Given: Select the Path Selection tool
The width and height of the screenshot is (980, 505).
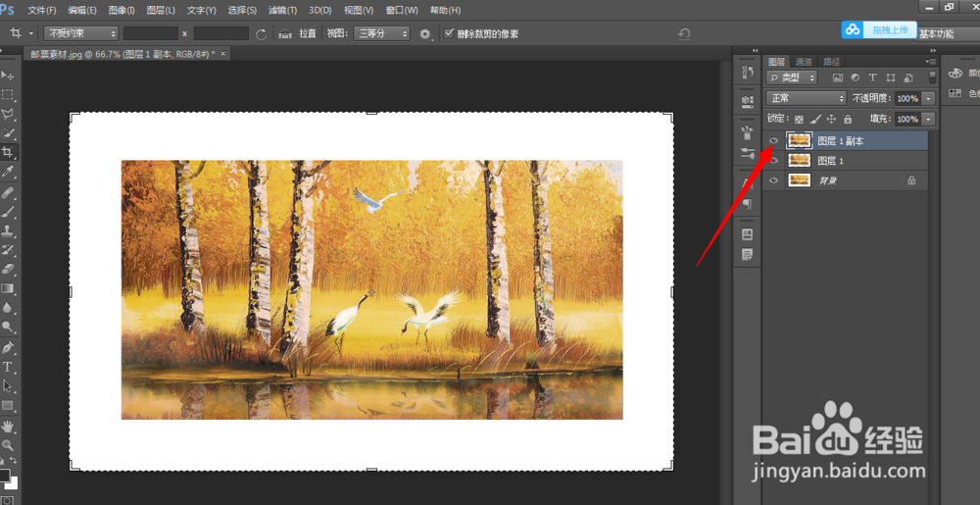Looking at the screenshot, I should tap(8, 385).
